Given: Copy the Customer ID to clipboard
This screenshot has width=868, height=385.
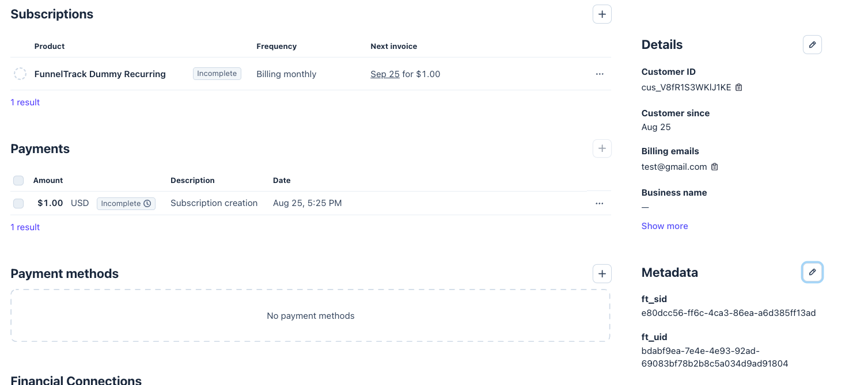Looking at the screenshot, I should coord(739,87).
